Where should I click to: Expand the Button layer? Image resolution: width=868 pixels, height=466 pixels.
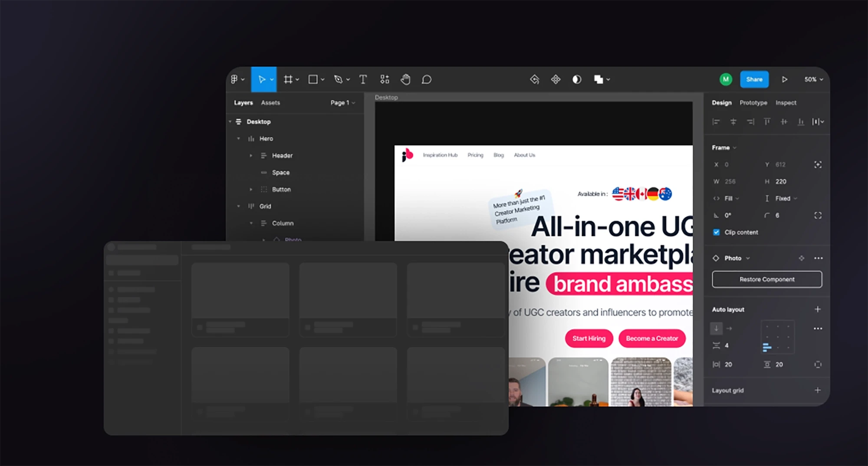point(251,190)
